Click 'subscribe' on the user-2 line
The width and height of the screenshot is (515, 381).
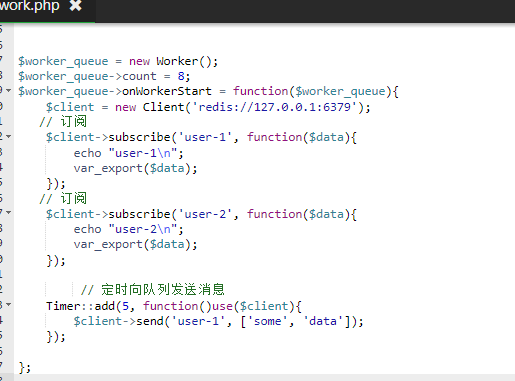[x=139, y=214]
